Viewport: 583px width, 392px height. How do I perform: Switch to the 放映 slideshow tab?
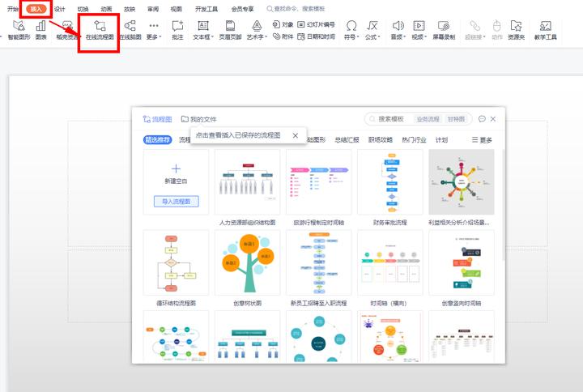click(x=130, y=9)
